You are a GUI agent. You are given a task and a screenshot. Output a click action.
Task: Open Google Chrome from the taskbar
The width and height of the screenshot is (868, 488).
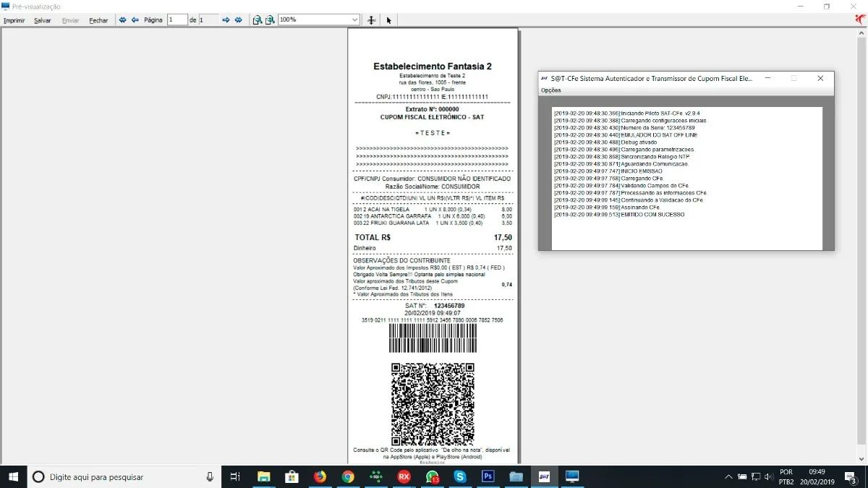(x=348, y=477)
